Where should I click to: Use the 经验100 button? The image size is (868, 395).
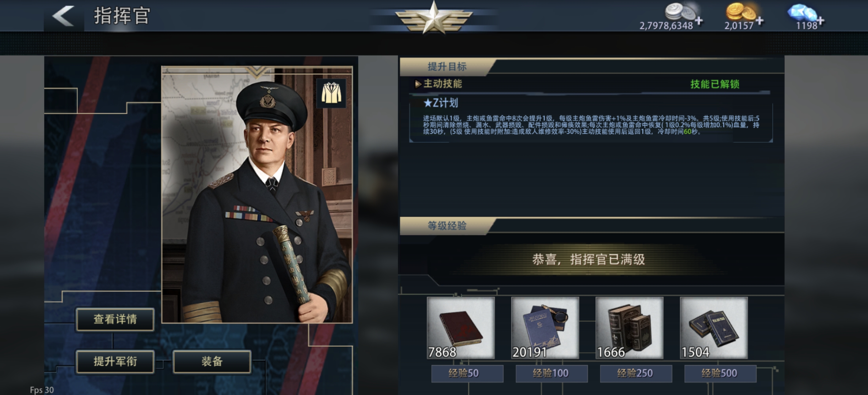[552, 373]
